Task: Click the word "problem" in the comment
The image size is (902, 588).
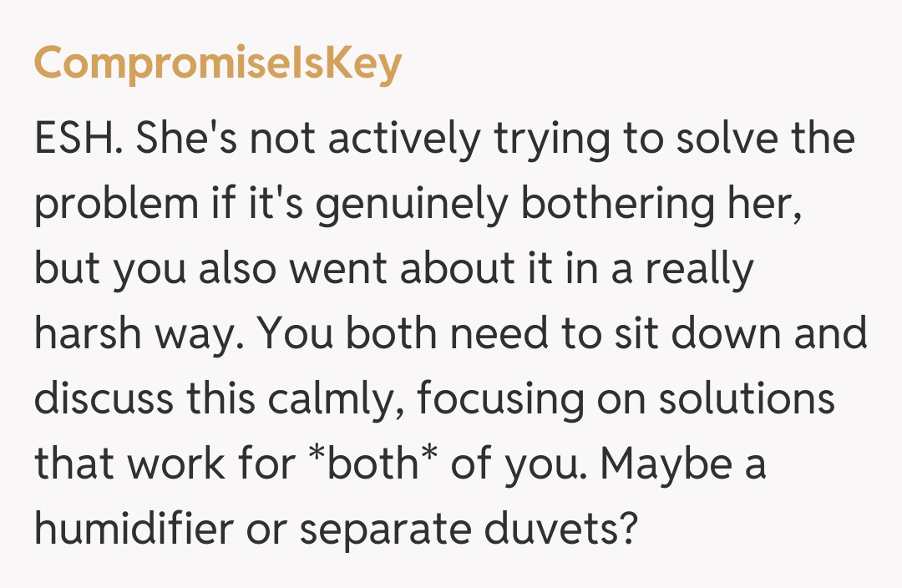Action: (x=115, y=205)
